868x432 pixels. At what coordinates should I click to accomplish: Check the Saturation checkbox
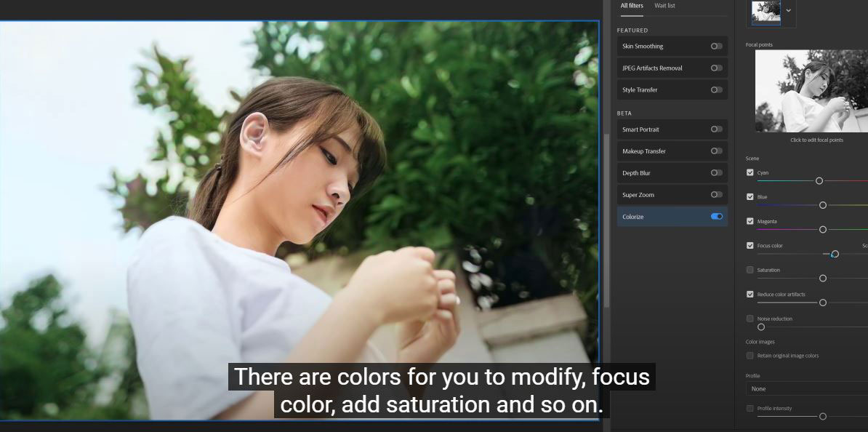click(750, 271)
